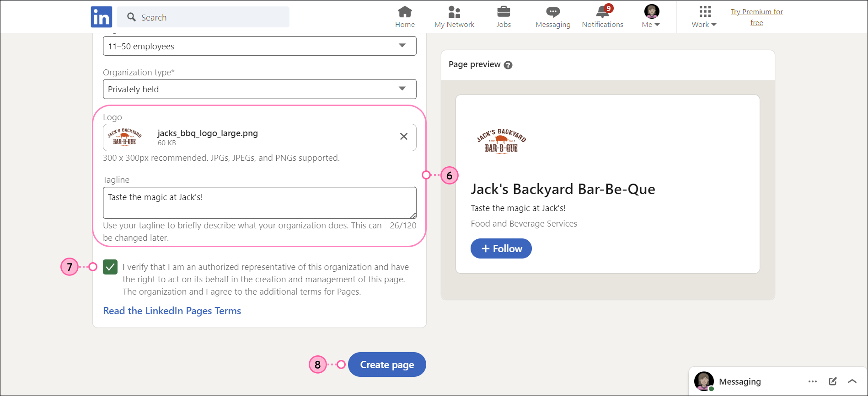Open the Jobs section
This screenshot has height=396, width=868.
point(504,17)
